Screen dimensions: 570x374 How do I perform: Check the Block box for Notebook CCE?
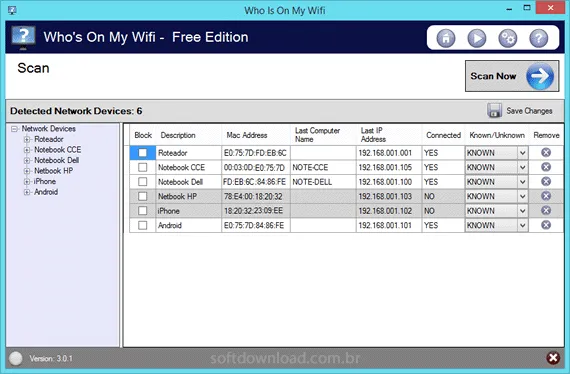point(142,167)
